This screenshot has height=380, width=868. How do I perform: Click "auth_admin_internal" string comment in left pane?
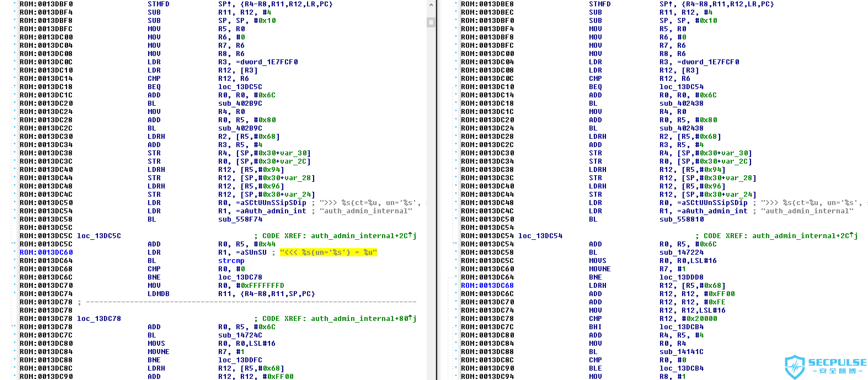tap(366, 211)
